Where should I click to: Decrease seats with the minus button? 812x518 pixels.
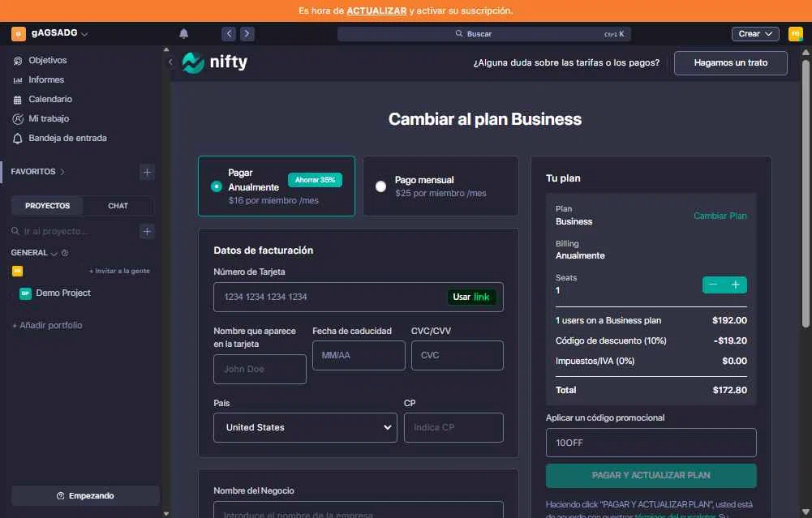713,285
